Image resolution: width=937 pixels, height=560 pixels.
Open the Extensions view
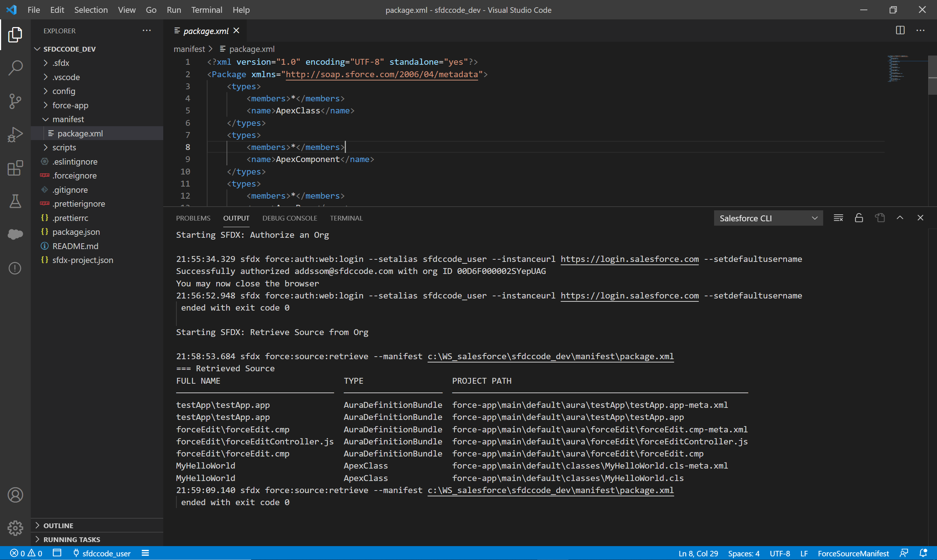pyautogui.click(x=15, y=168)
